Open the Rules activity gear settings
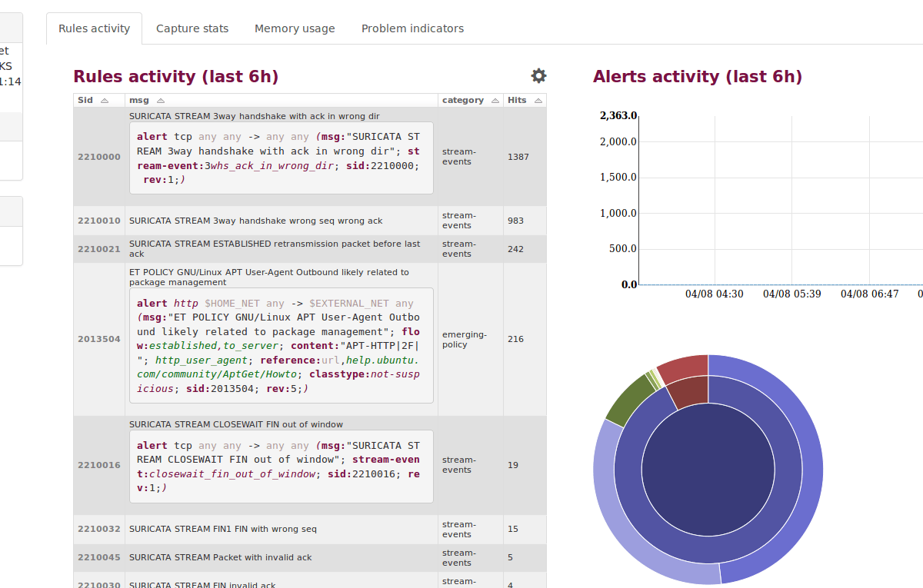 (538, 76)
